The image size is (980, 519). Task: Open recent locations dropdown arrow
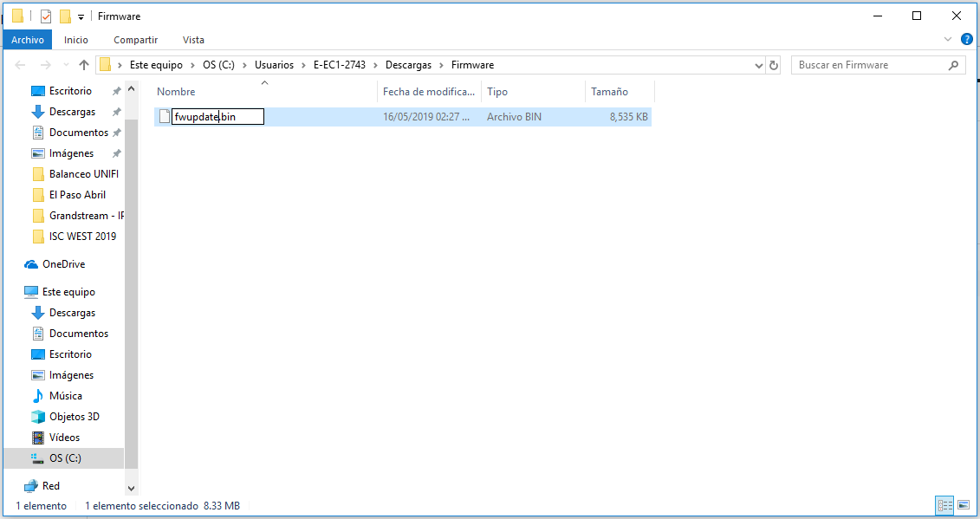[66, 65]
